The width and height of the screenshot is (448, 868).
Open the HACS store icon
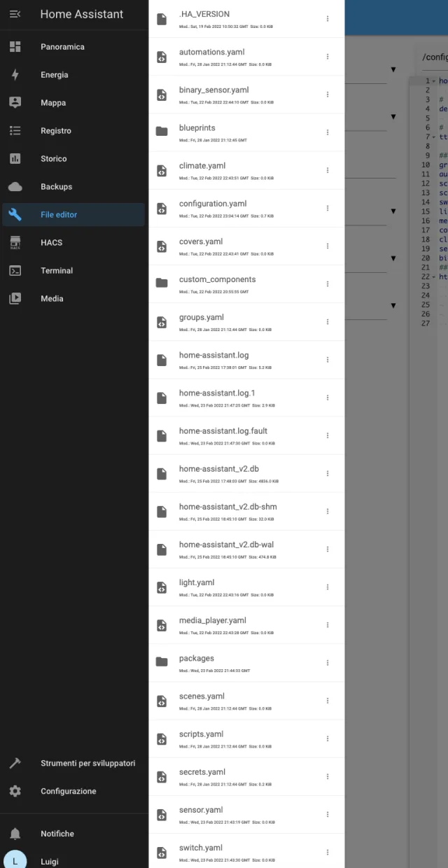click(15, 243)
